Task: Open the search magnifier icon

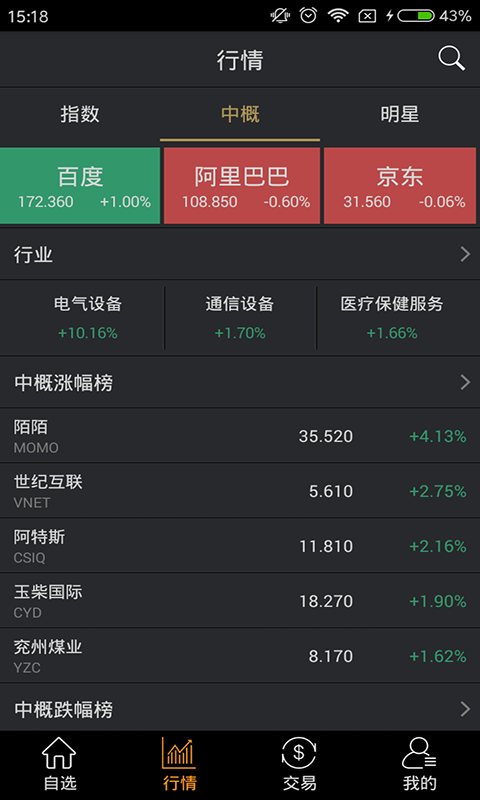Action: pos(451,59)
